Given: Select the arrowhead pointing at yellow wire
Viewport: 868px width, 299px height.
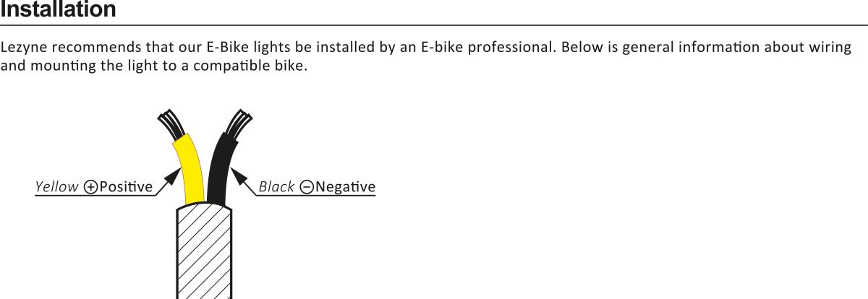Looking at the screenshot, I should pos(174,175).
